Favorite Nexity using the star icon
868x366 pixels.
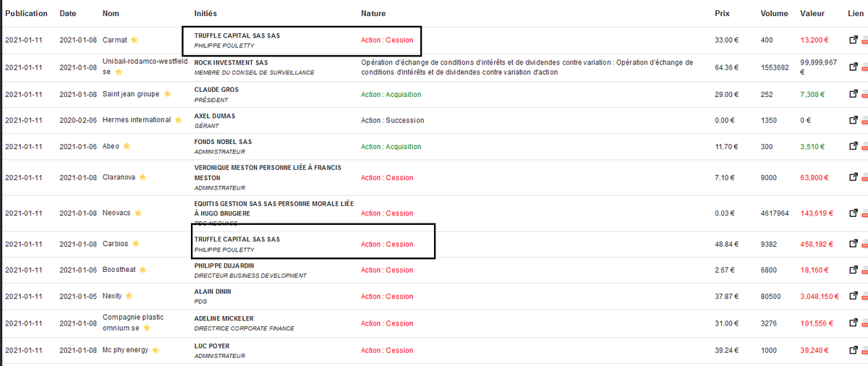(129, 296)
